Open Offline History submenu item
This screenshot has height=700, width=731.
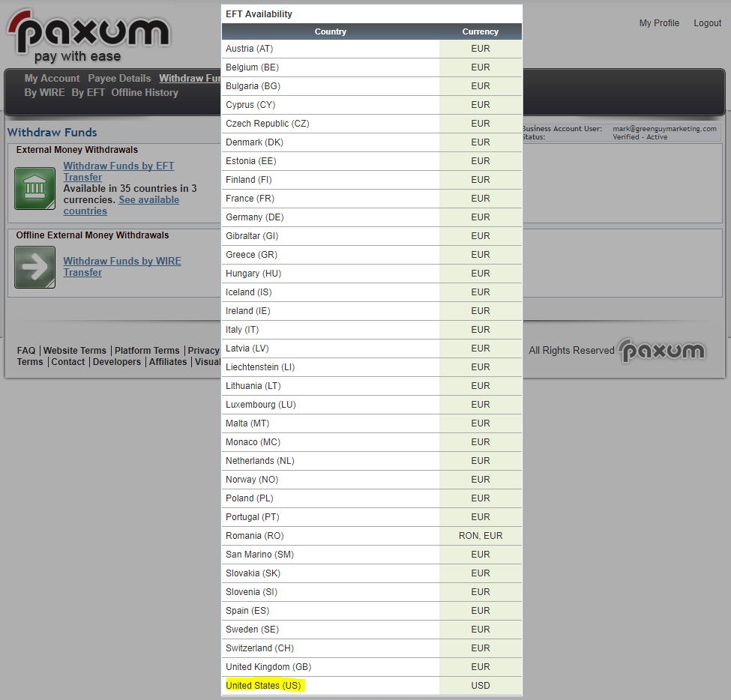tap(145, 92)
